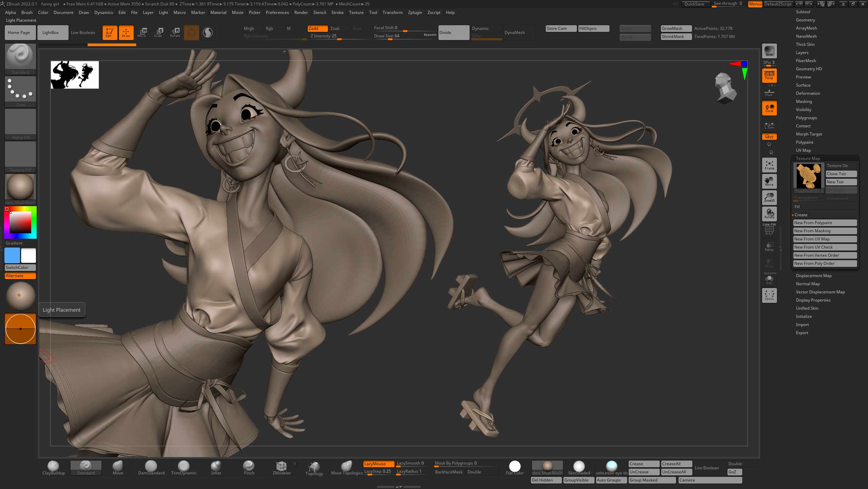Open the Brush menu
This screenshot has width=868, height=489.
(27, 13)
